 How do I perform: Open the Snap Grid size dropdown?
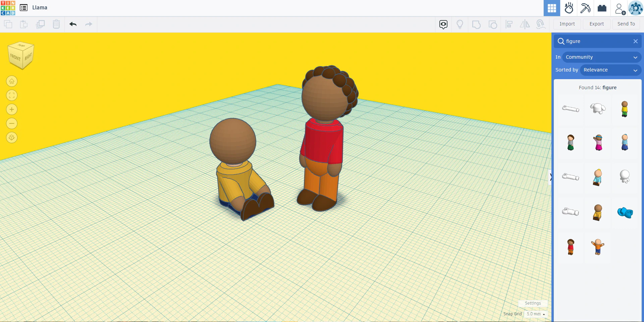coord(536,314)
